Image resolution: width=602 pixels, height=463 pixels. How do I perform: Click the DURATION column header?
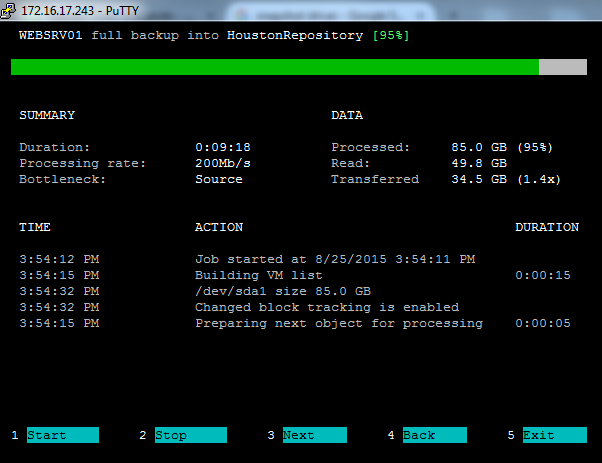546,227
